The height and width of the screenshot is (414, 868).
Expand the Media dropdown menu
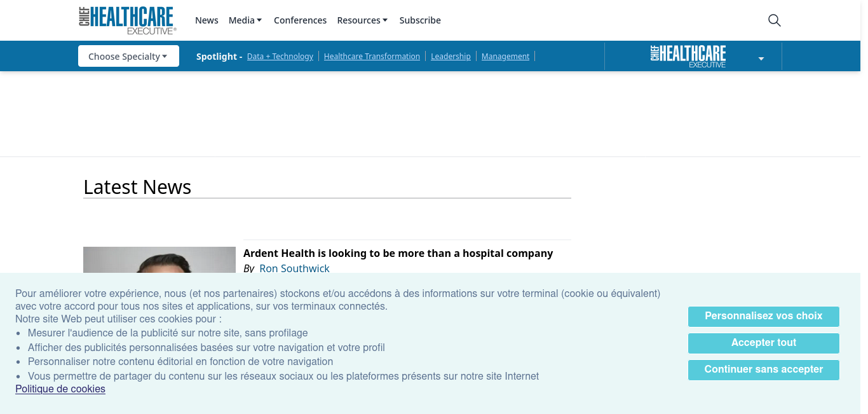coord(245,20)
